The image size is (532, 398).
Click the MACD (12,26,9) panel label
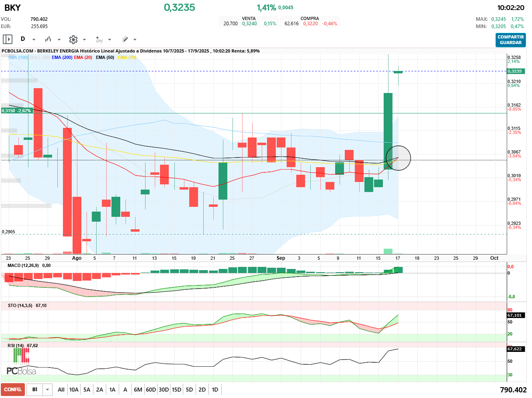pyautogui.click(x=23, y=265)
